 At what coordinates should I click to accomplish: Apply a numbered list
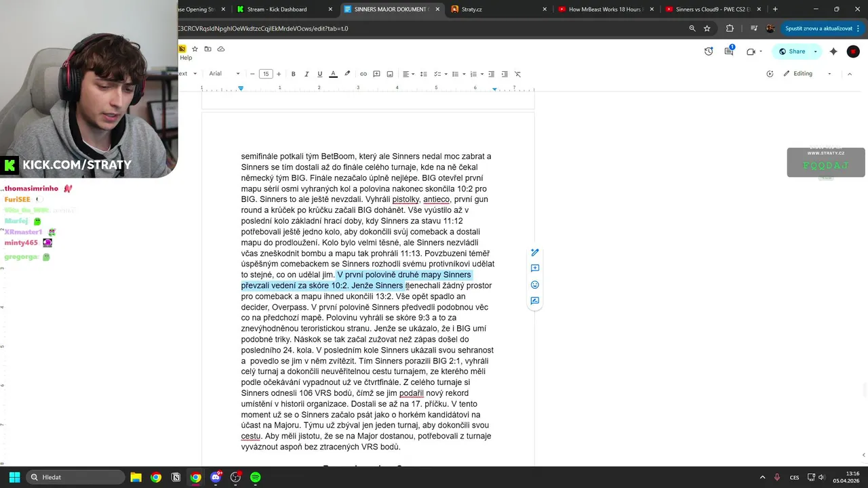[473, 74]
